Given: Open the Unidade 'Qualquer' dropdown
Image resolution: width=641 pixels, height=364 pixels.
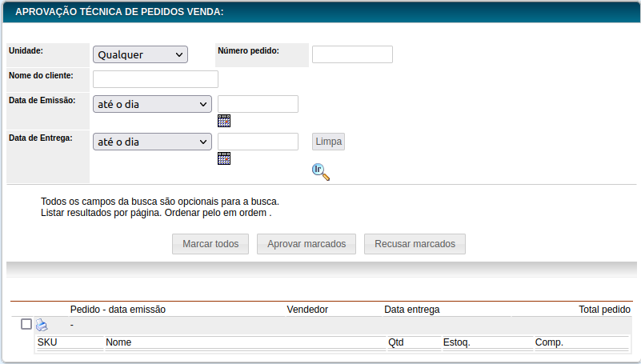Looking at the screenshot, I should (x=140, y=54).
